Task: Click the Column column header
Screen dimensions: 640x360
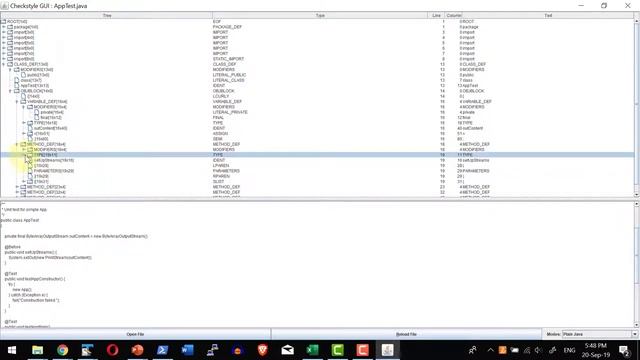Action: point(453,15)
